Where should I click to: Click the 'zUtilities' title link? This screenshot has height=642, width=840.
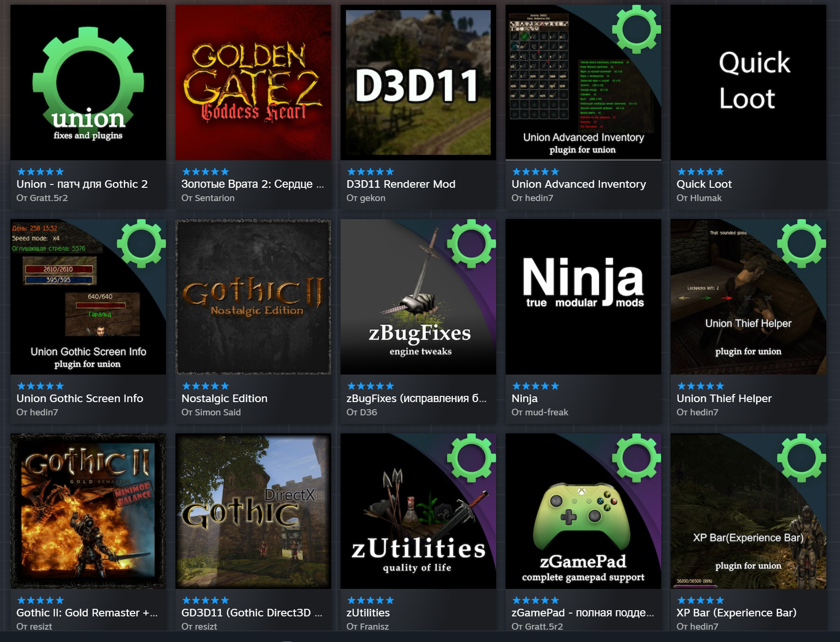tap(368, 613)
